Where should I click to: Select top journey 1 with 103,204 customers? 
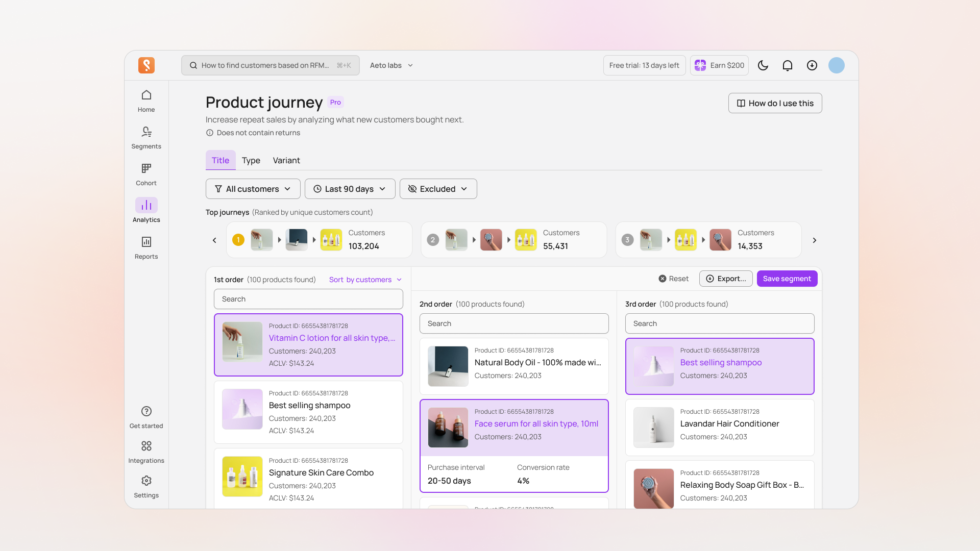click(x=319, y=240)
